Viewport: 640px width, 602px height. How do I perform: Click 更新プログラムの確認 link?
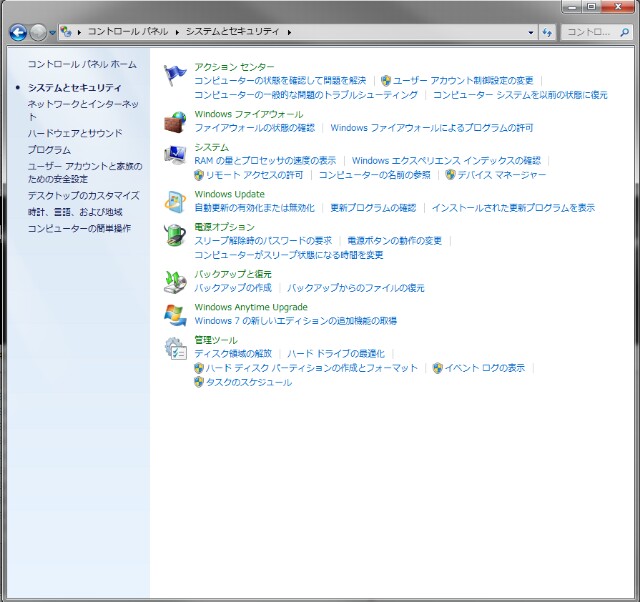[x=373, y=208]
